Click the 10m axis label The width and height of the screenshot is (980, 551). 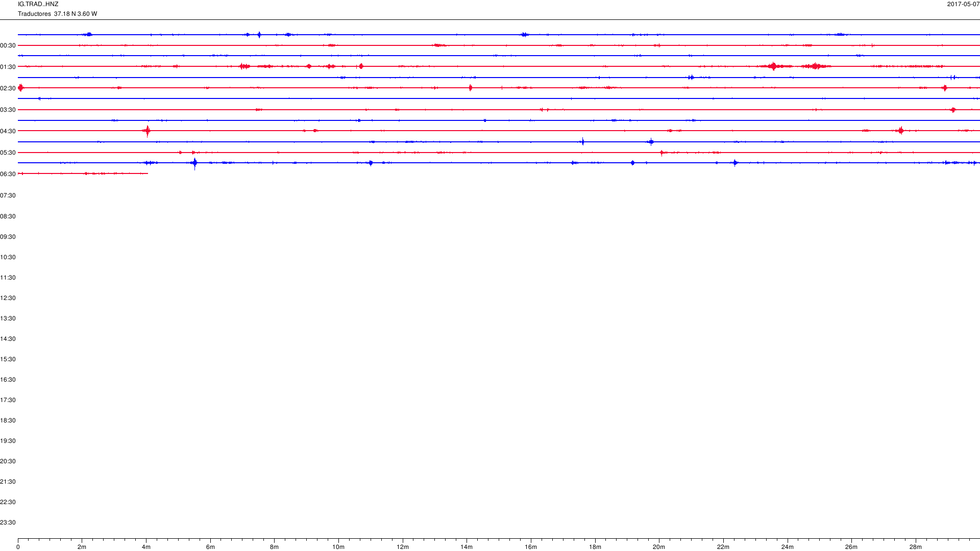(338, 547)
